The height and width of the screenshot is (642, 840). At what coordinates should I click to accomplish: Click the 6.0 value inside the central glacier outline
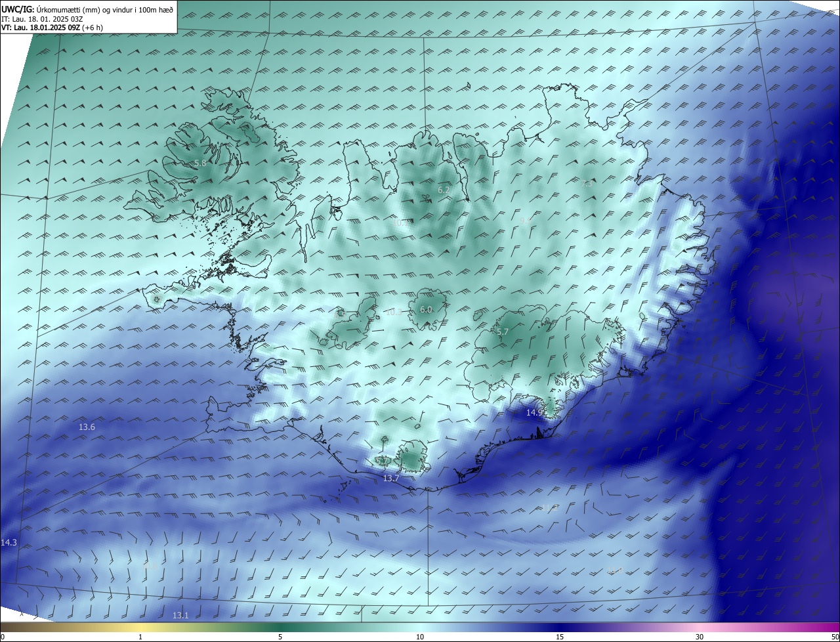426,309
